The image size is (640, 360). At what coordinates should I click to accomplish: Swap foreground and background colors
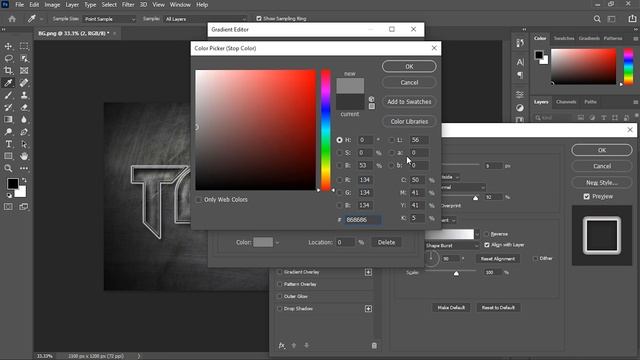point(24,180)
